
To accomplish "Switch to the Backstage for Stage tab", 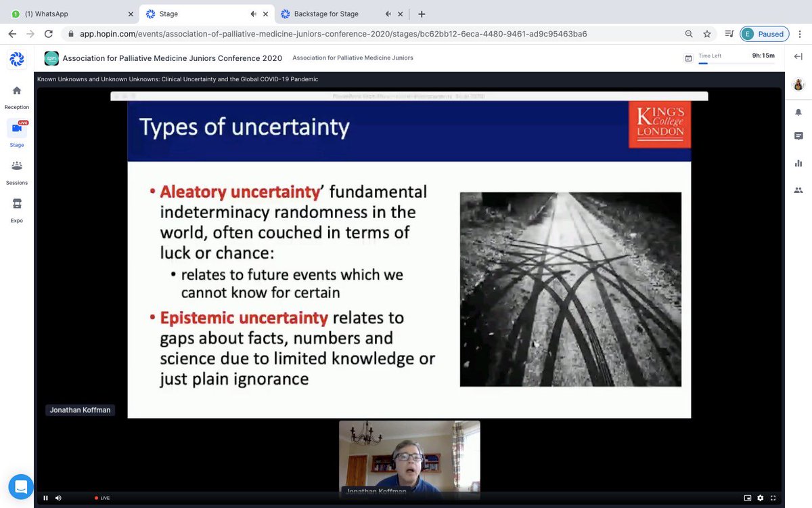I will pyautogui.click(x=340, y=14).
